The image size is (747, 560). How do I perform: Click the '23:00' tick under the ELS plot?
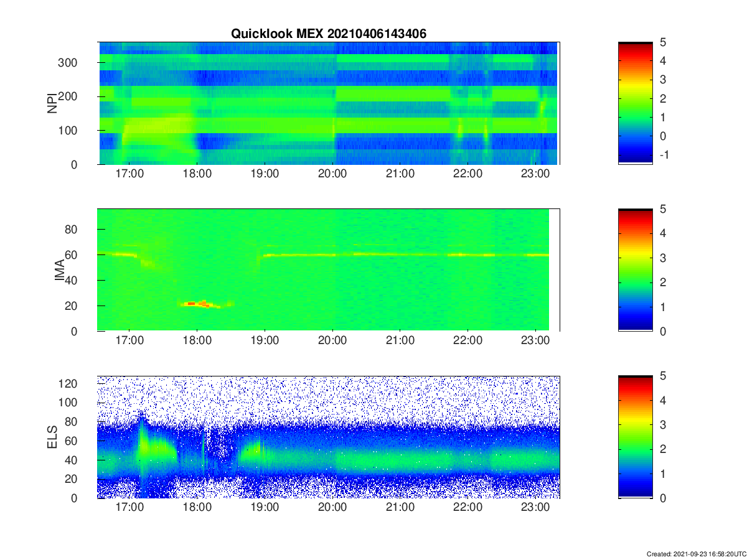coord(536,508)
